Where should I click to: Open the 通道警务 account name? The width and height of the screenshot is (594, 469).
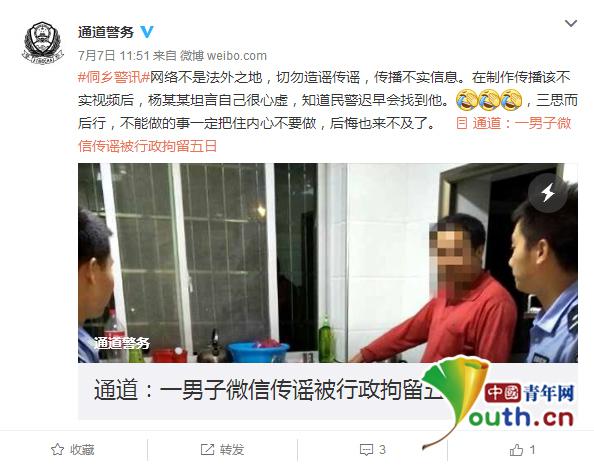pyautogui.click(x=106, y=32)
